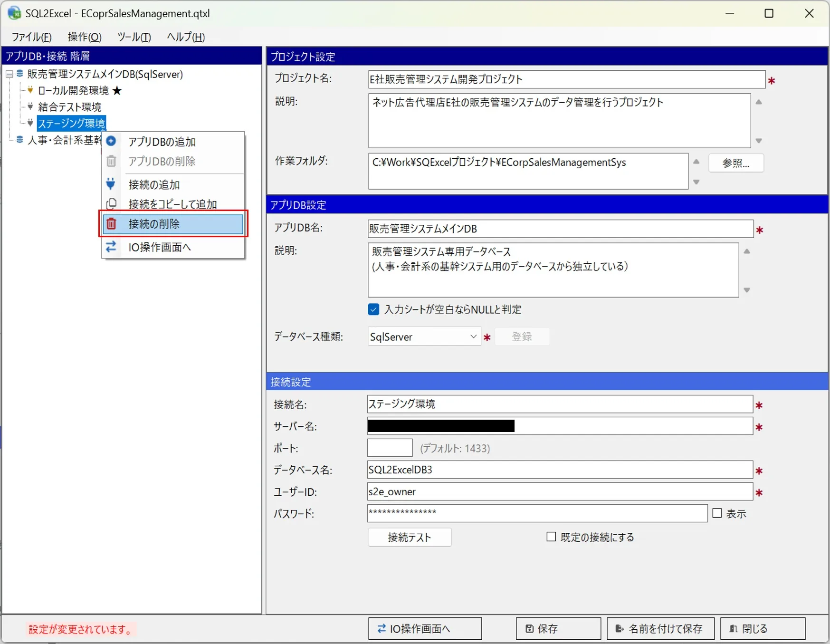
Task: Click down arrow in project 説明 box
Action: click(759, 141)
